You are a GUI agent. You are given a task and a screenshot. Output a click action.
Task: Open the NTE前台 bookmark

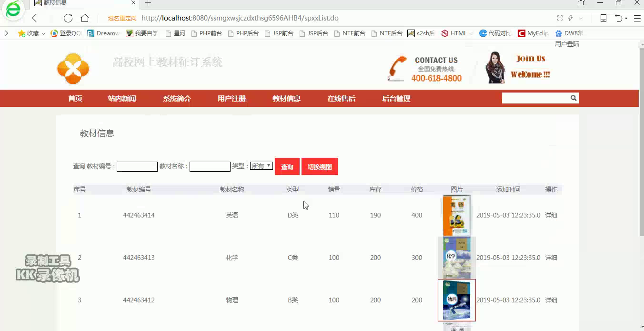coord(350,33)
